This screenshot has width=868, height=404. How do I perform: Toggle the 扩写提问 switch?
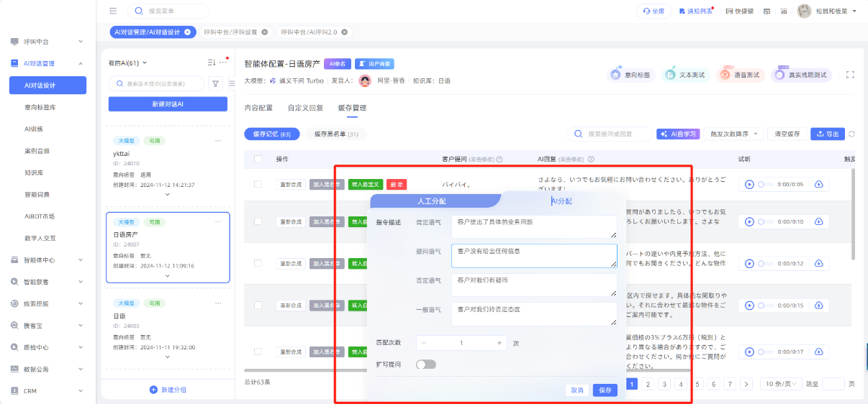pyautogui.click(x=426, y=364)
